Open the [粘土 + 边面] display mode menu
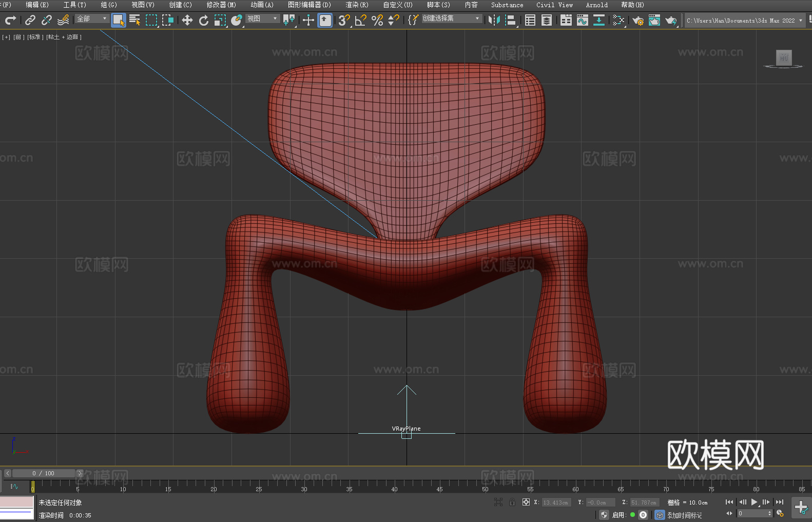The image size is (812, 522). click(64, 37)
